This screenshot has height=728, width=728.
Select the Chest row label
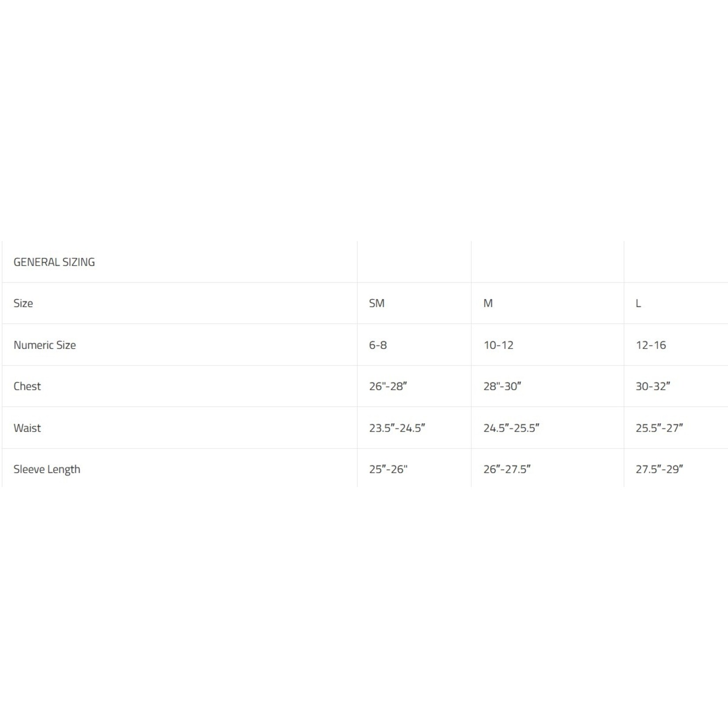(27, 386)
